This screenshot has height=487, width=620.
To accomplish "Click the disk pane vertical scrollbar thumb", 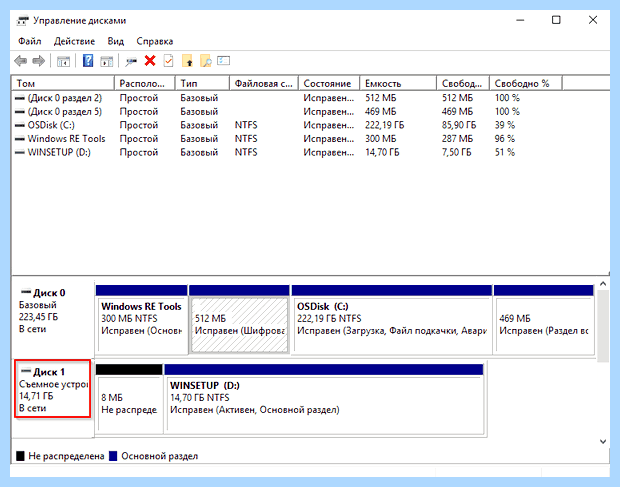I will click(603, 326).
